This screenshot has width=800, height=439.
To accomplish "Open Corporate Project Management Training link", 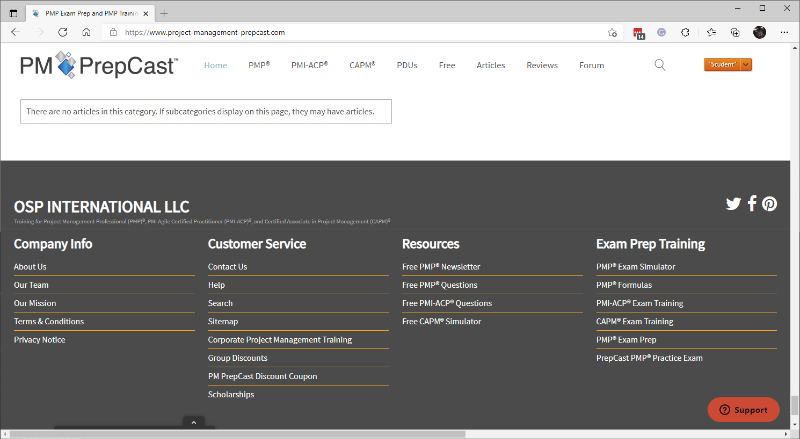I will tap(280, 340).
